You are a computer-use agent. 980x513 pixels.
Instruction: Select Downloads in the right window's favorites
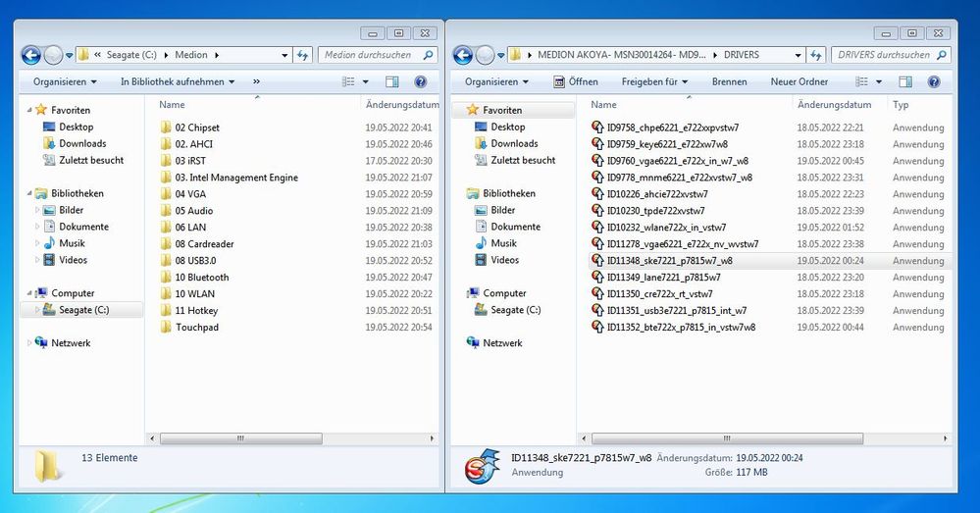click(514, 143)
